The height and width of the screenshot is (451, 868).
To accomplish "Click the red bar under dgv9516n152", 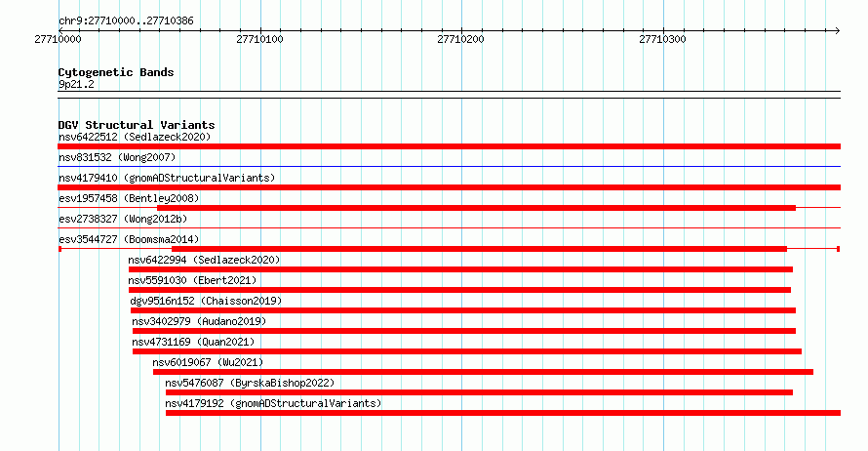I will tap(463, 310).
